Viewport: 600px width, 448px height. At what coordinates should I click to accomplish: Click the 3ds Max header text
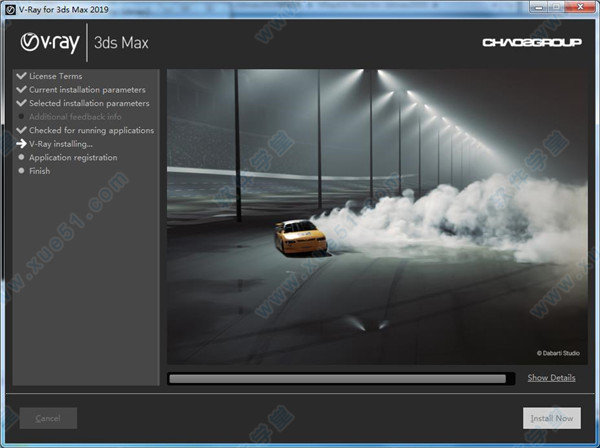click(x=121, y=42)
